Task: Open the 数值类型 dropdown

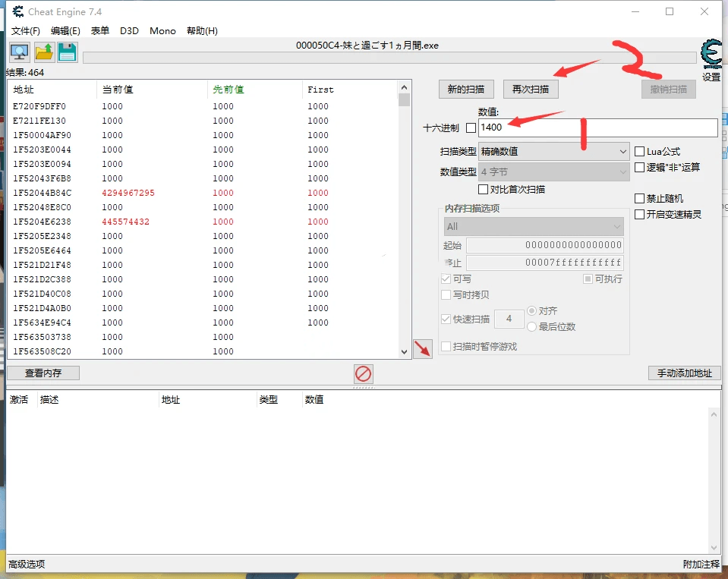Action: (553, 172)
